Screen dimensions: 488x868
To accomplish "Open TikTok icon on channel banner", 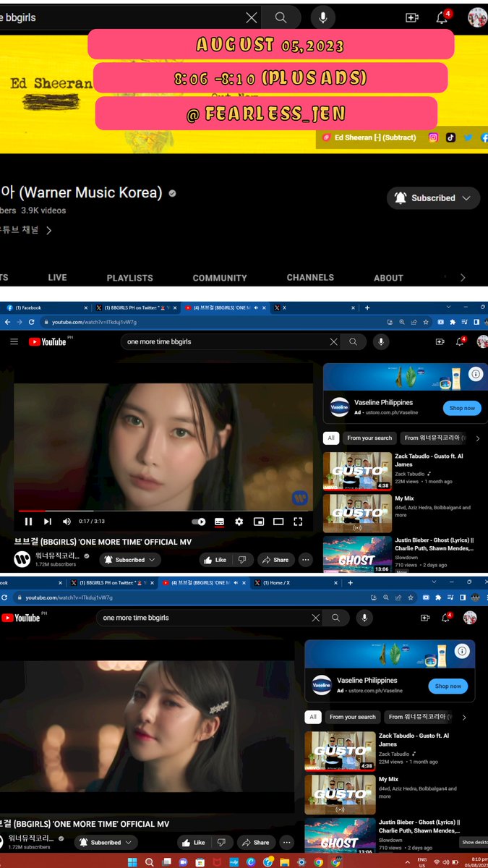I will (450, 137).
